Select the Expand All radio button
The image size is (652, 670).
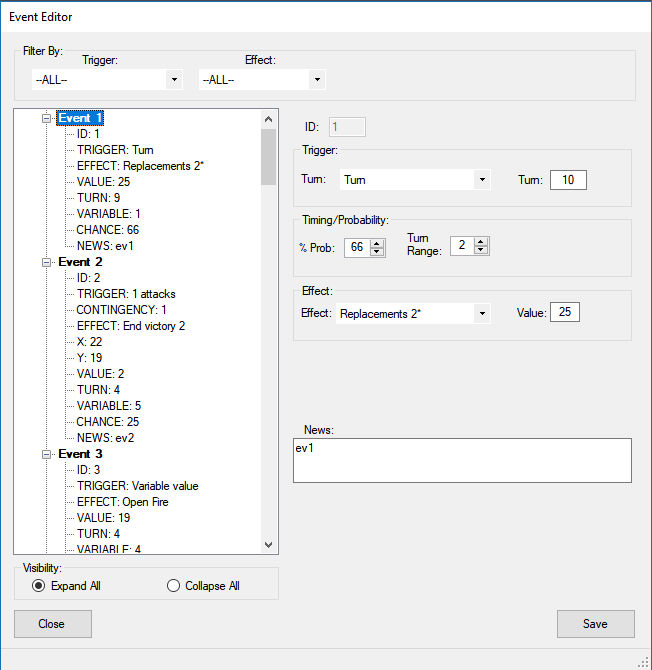tap(39, 586)
